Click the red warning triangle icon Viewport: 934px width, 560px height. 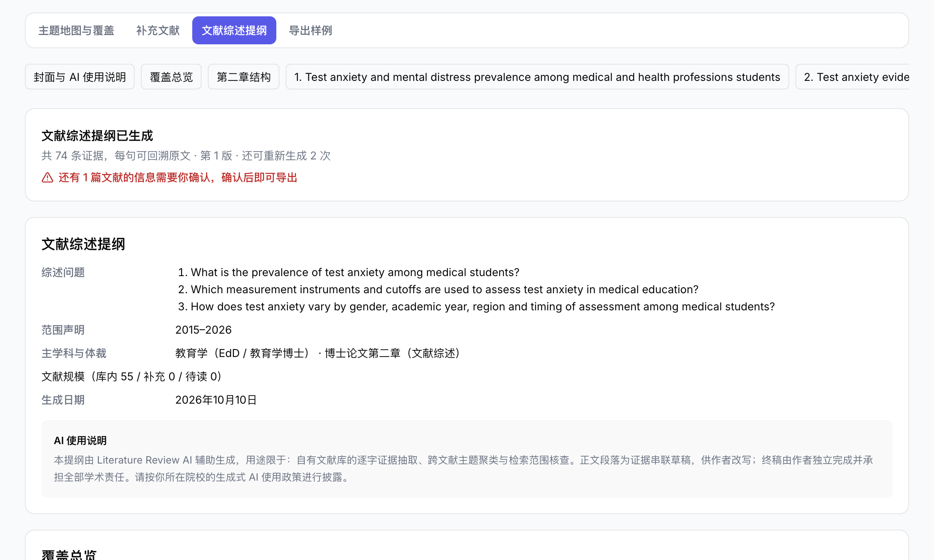point(47,178)
